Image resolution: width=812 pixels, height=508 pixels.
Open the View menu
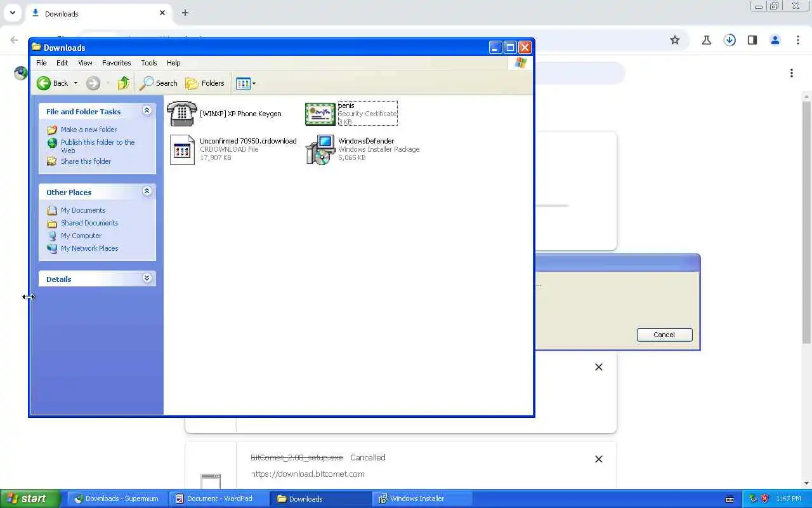[x=85, y=63]
